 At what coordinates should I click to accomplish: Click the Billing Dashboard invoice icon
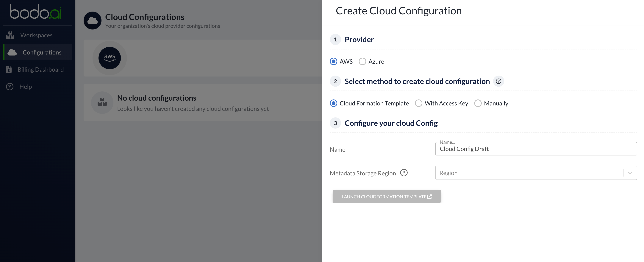point(9,69)
